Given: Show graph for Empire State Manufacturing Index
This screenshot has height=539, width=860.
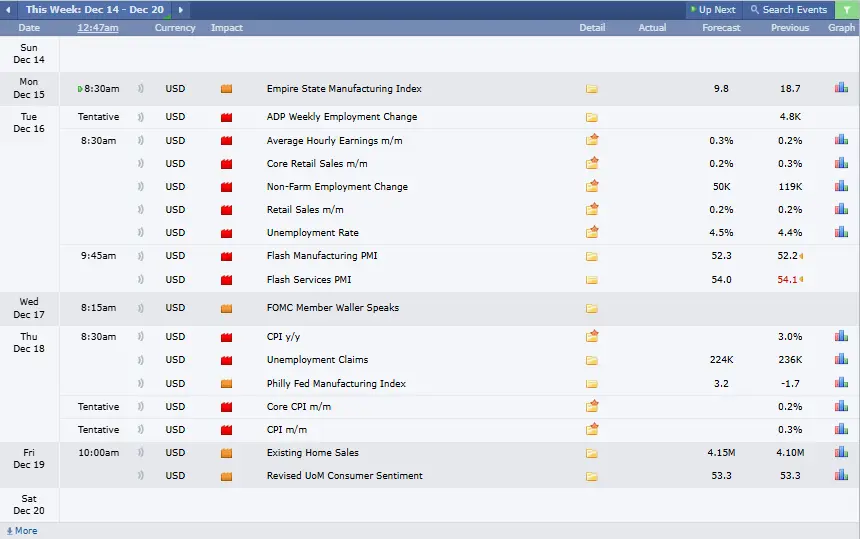Looking at the screenshot, I should [x=841, y=87].
